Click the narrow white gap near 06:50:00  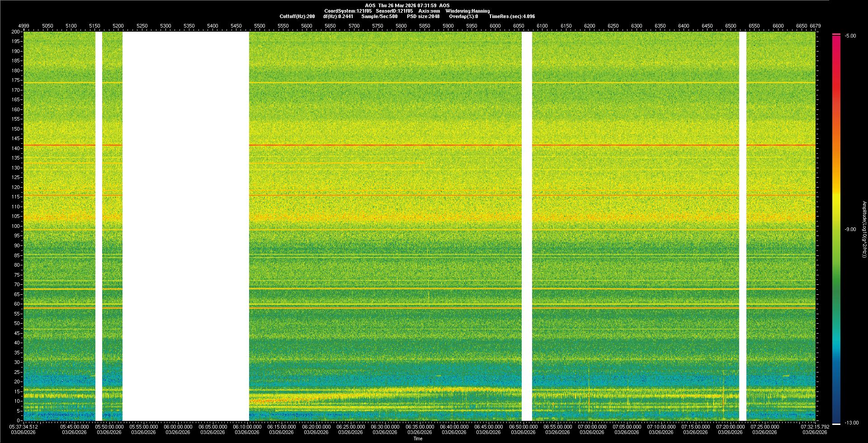point(527,226)
